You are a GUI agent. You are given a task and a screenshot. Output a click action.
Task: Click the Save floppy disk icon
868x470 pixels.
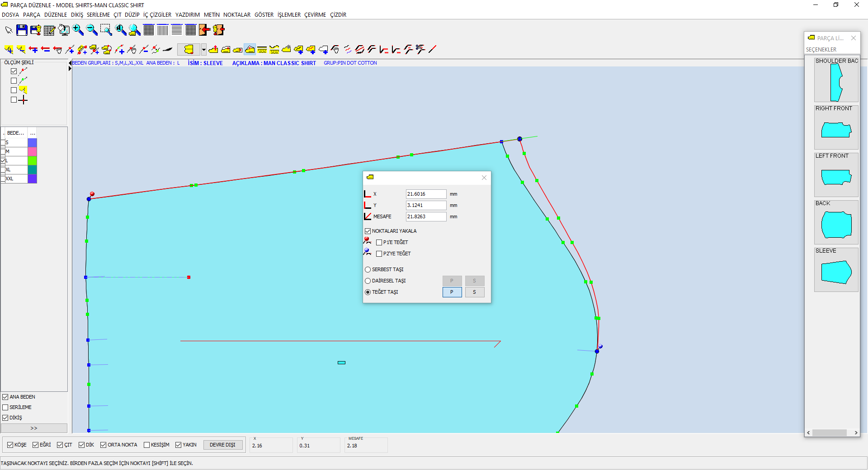point(22,30)
